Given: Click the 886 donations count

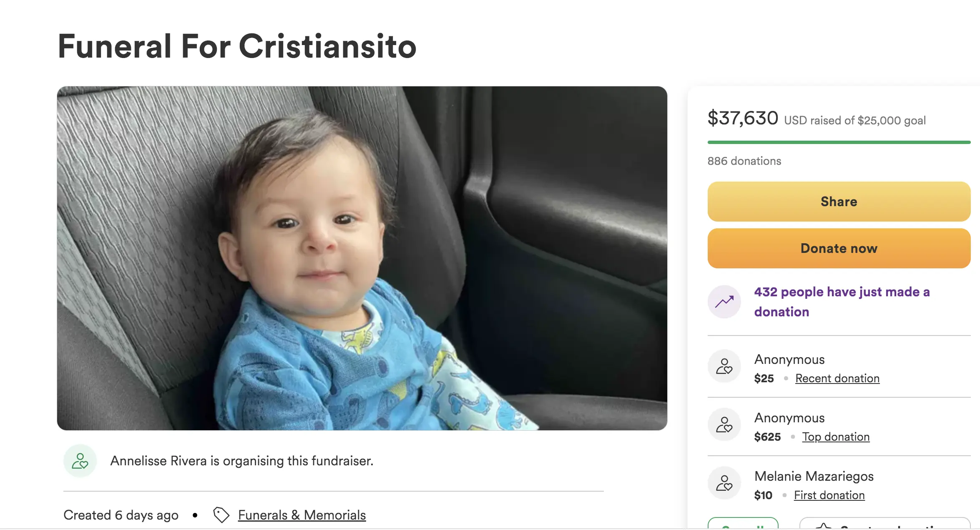Looking at the screenshot, I should point(744,161).
